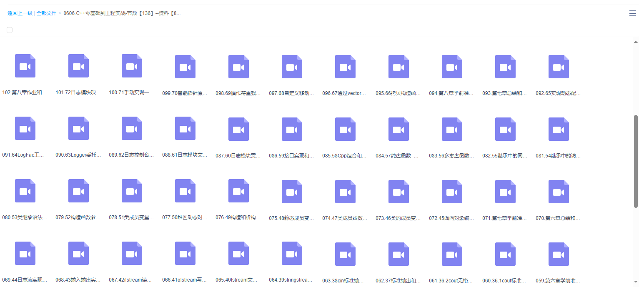
Task: Select file name 081.54继承中的访
Action: (x=558, y=156)
